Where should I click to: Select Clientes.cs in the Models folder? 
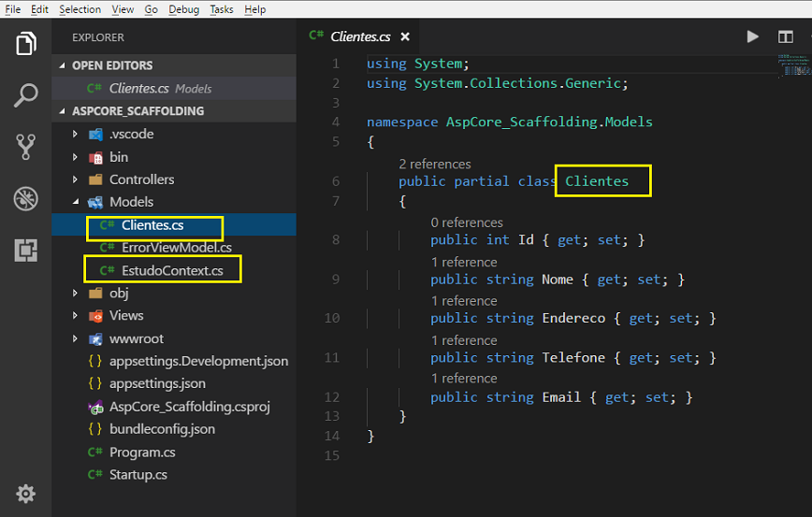174,225
